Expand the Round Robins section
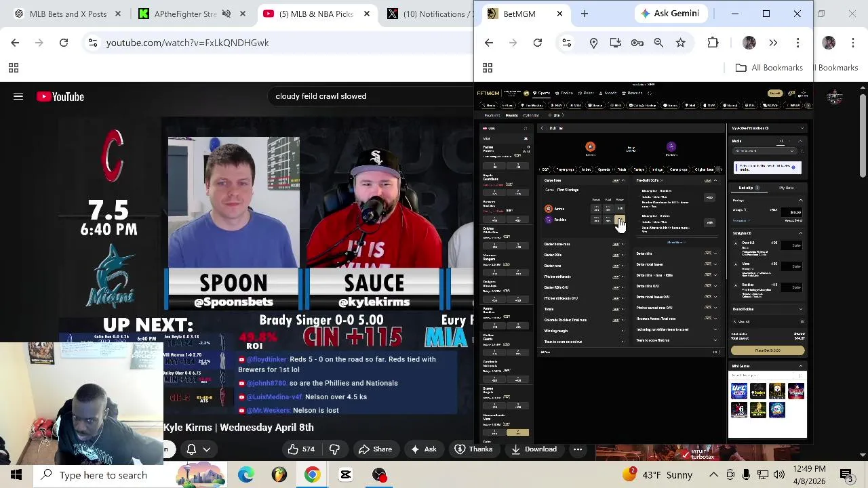This screenshot has width=868, height=488. pyautogui.click(x=768, y=309)
